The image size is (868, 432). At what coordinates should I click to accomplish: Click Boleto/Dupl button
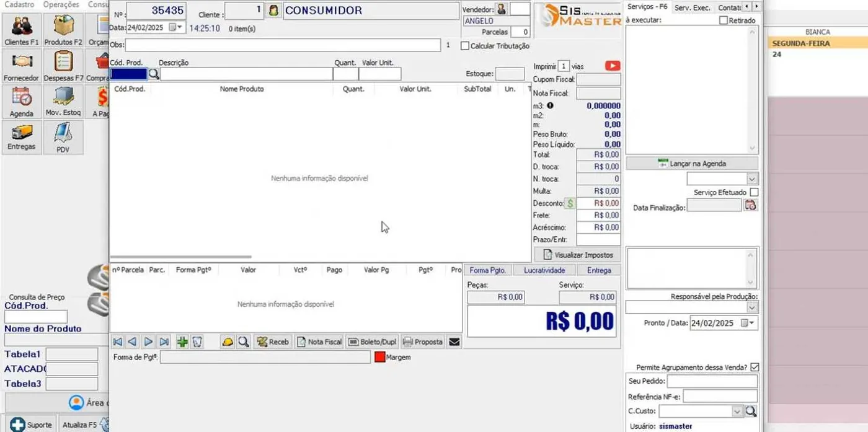click(372, 342)
